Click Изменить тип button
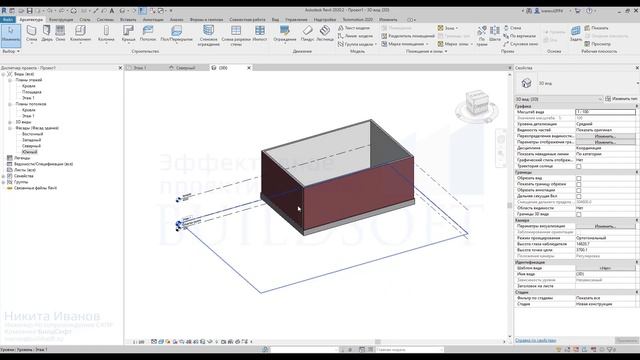This screenshot has width=640, height=360. (x=622, y=99)
